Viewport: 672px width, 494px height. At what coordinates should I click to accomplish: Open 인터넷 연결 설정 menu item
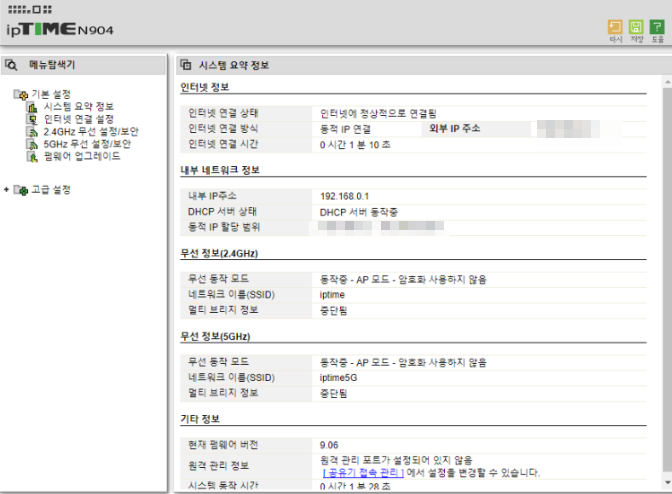79,119
